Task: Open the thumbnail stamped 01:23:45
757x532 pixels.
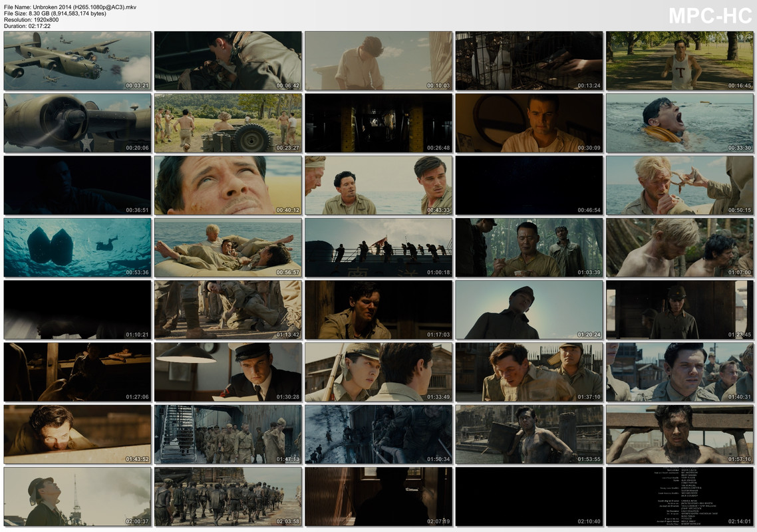Action: click(680, 310)
